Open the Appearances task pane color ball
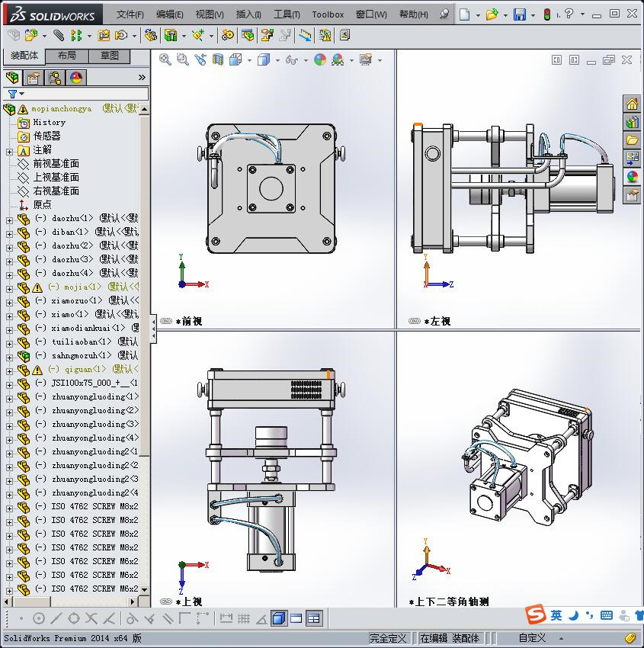This screenshot has width=644, height=648. (x=632, y=176)
